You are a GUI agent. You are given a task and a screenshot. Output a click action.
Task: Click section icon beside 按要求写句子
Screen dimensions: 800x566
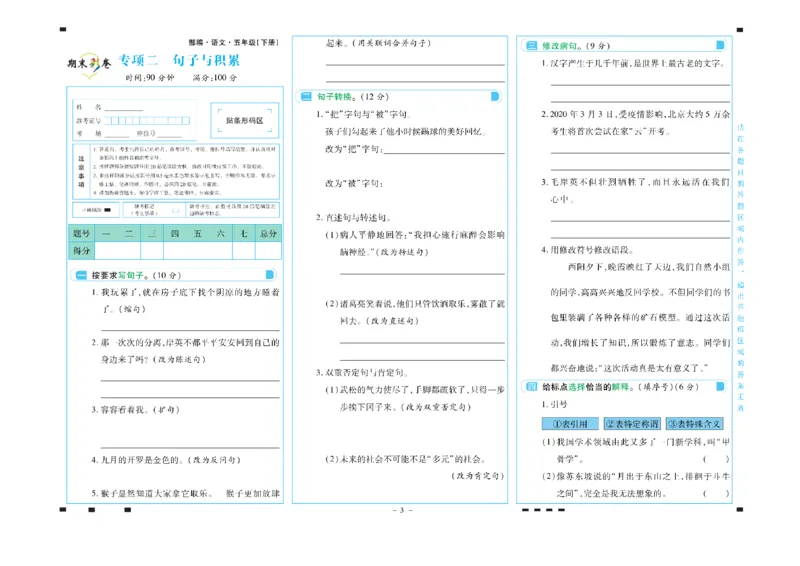(x=81, y=275)
